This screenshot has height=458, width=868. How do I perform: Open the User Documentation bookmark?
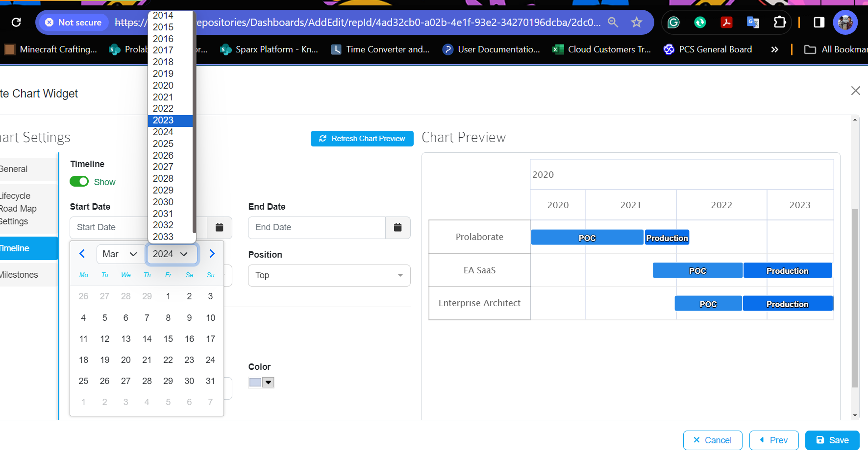pyautogui.click(x=491, y=49)
